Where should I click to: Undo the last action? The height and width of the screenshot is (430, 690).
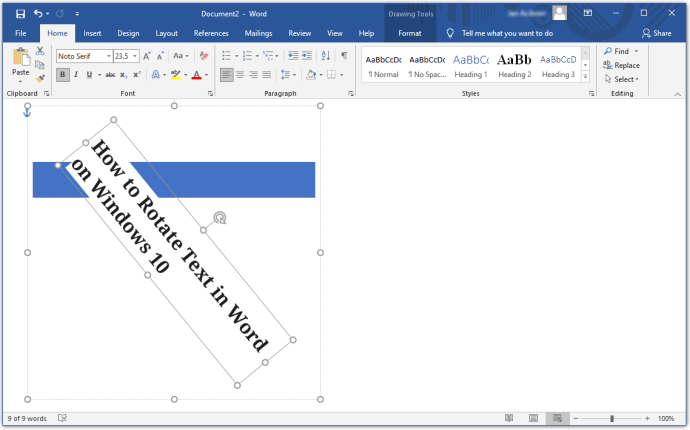[x=38, y=14]
